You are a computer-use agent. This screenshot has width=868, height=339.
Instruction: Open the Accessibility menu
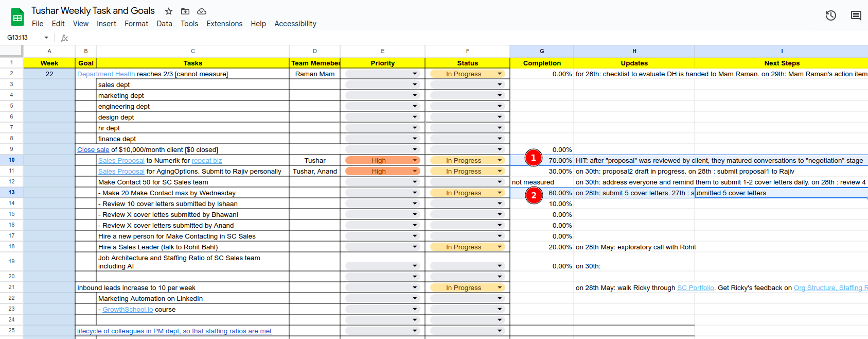coord(295,24)
